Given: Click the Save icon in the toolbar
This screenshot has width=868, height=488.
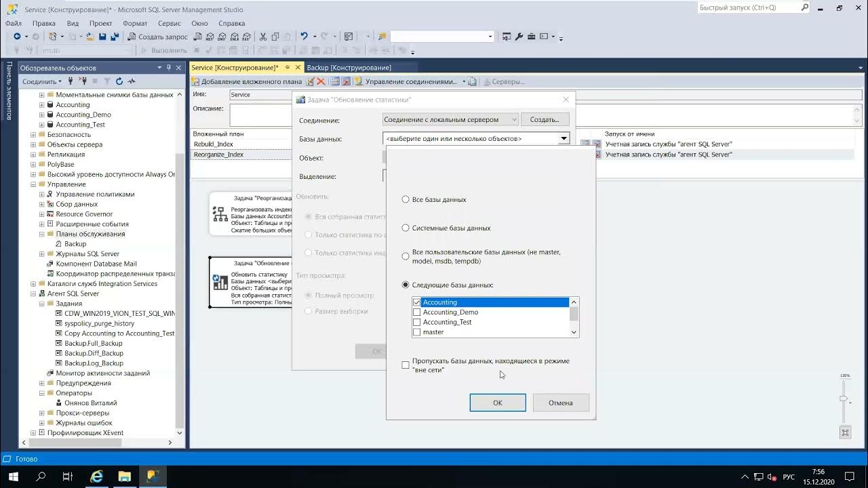Looking at the screenshot, I should tap(102, 37).
